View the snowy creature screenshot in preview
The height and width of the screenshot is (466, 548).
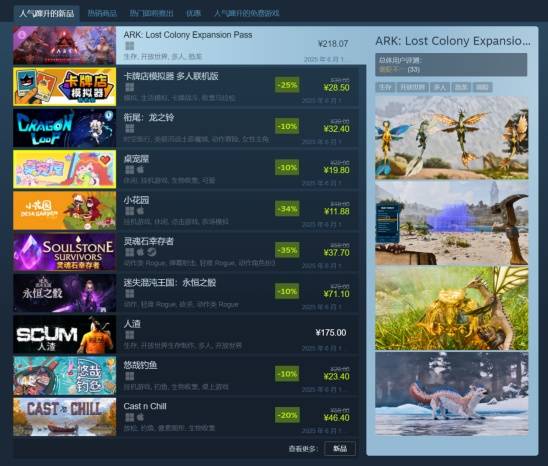pos(452,394)
